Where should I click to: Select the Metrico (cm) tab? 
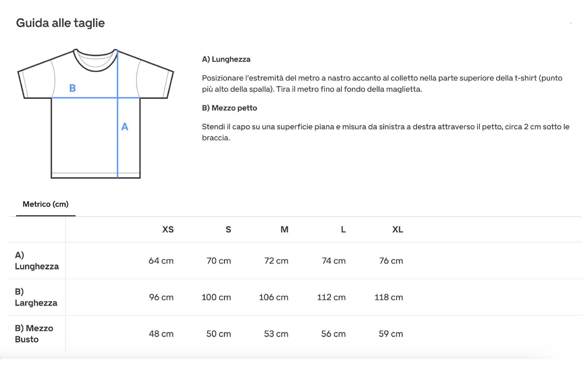click(x=46, y=204)
